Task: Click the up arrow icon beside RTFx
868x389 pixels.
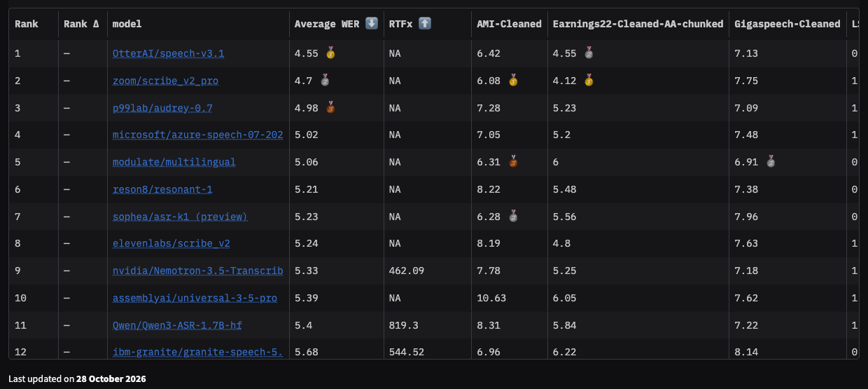Action: tap(425, 24)
